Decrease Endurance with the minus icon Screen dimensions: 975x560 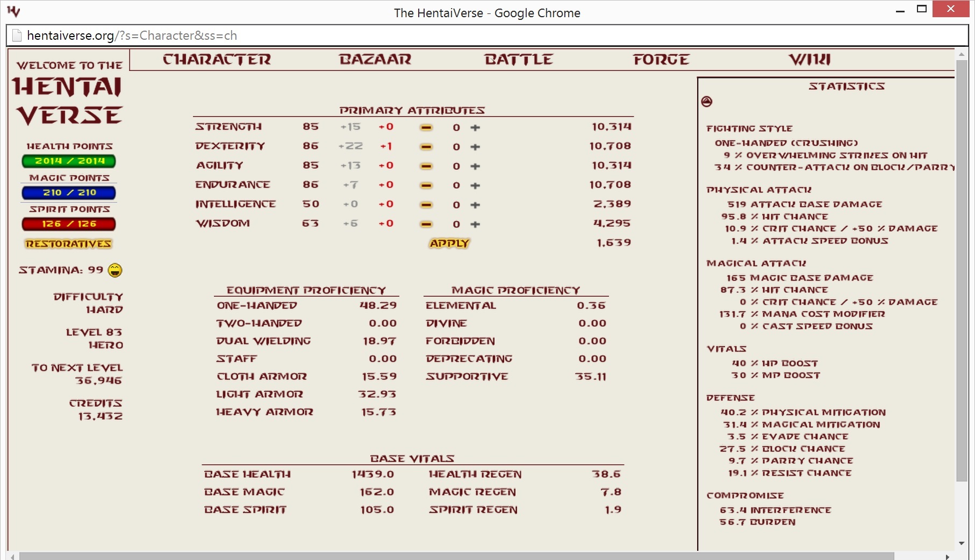[426, 185]
